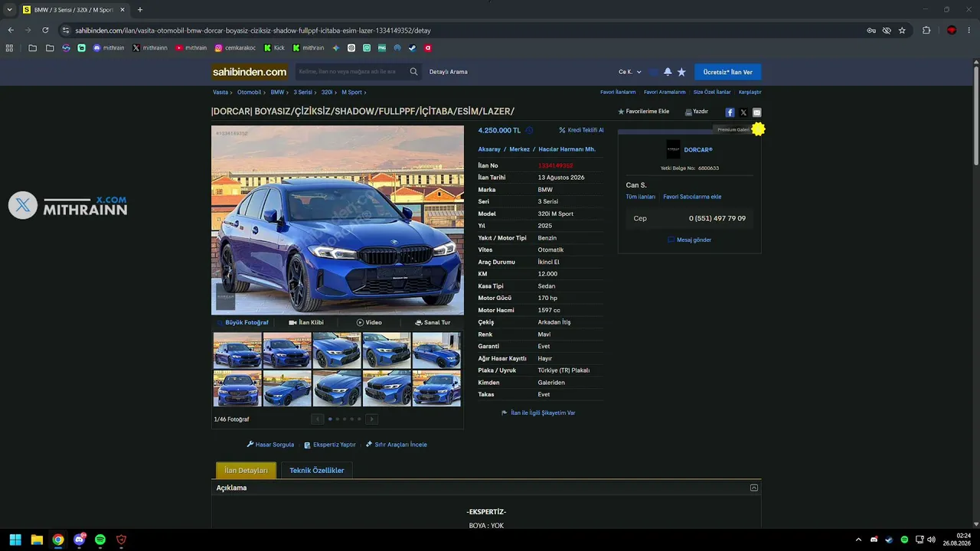980x551 pixels.
Task: Open the Chrome apps grid shortcut
Action: coord(9,47)
